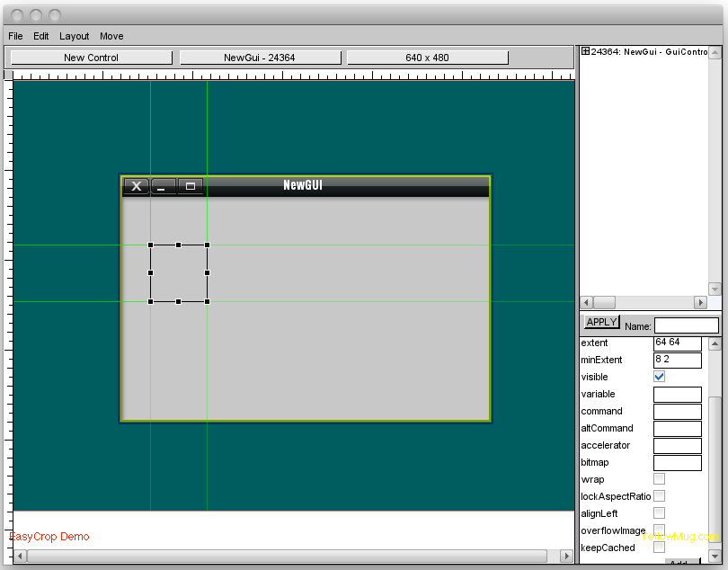Enable the wrap checkbox
This screenshot has width=728, height=570.
(660, 479)
